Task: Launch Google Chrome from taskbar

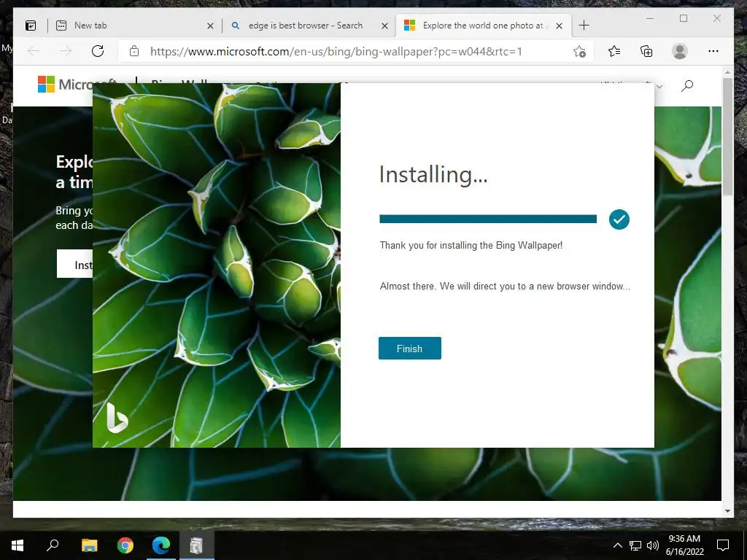Action: [x=125, y=545]
